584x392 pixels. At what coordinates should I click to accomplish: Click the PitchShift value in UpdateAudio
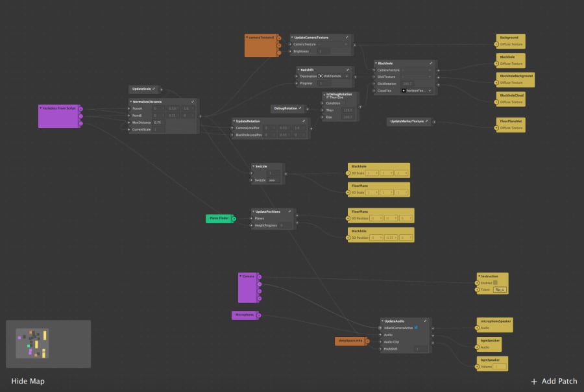pos(420,349)
